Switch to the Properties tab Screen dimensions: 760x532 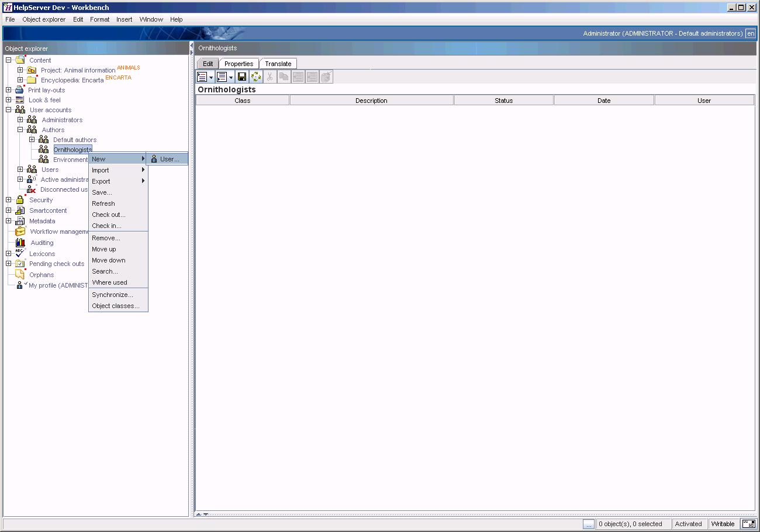click(239, 64)
